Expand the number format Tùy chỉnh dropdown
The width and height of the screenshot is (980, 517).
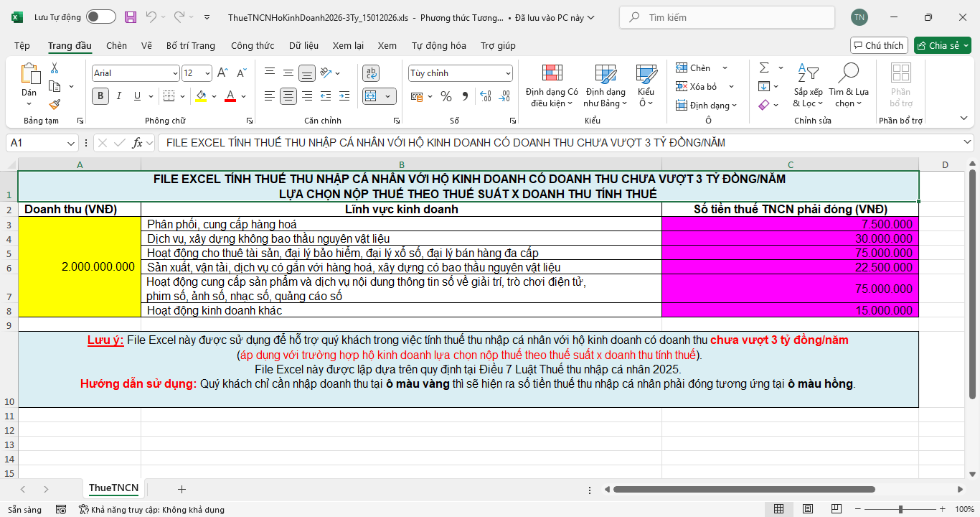pyautogui.click(x=508, y=73)
